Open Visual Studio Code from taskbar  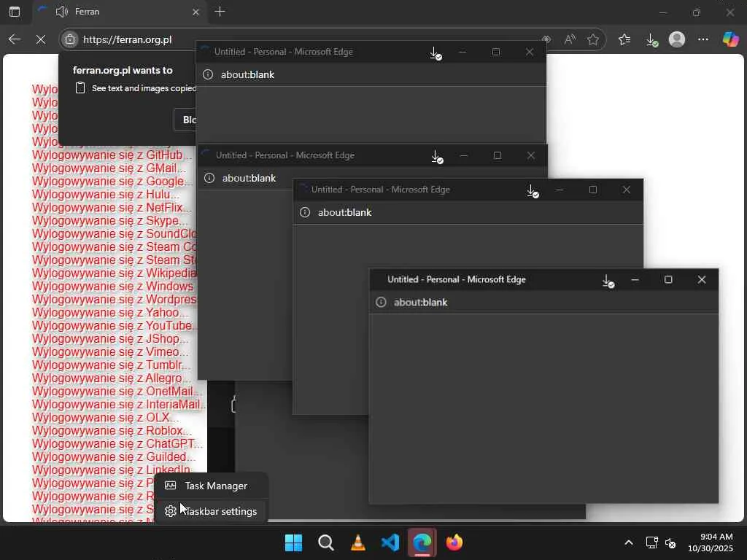point(390,542)
